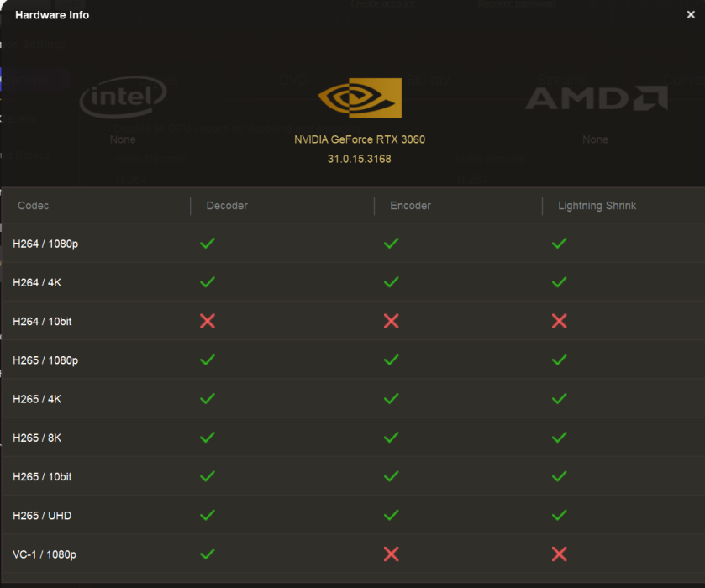Select the H265 / UHD codec row label
705x588 pixels.
click(42, 516)
